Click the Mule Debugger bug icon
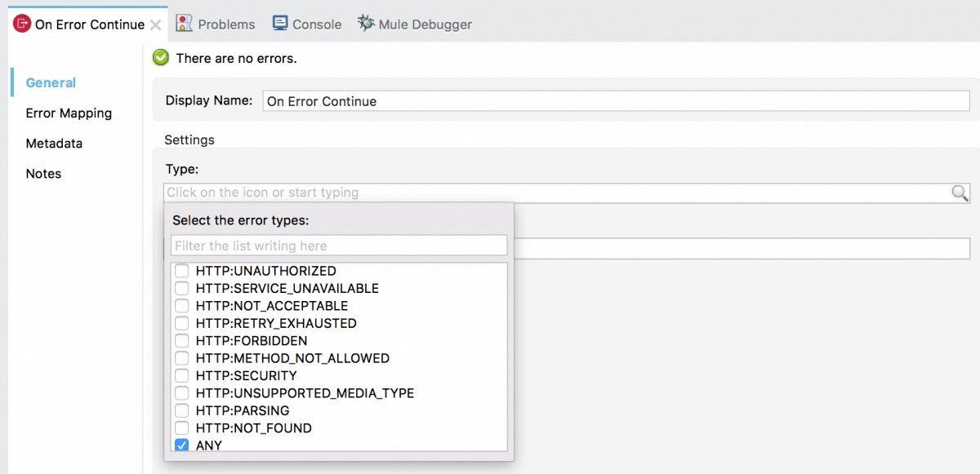The width and height of the screenshot is (980, 474). 366,24
